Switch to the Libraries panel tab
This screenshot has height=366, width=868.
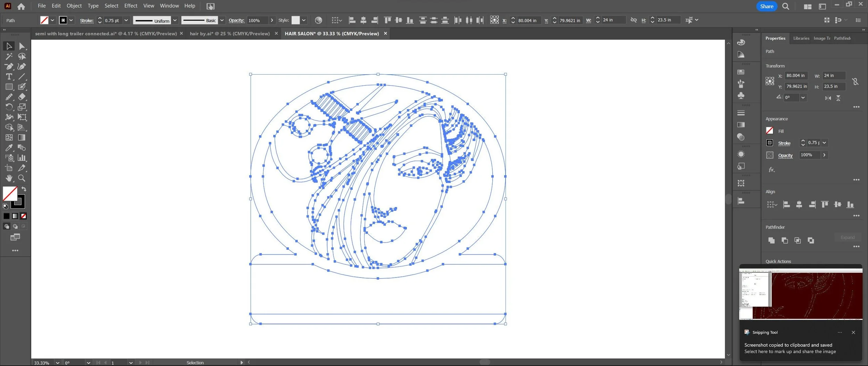coord(801,38)
